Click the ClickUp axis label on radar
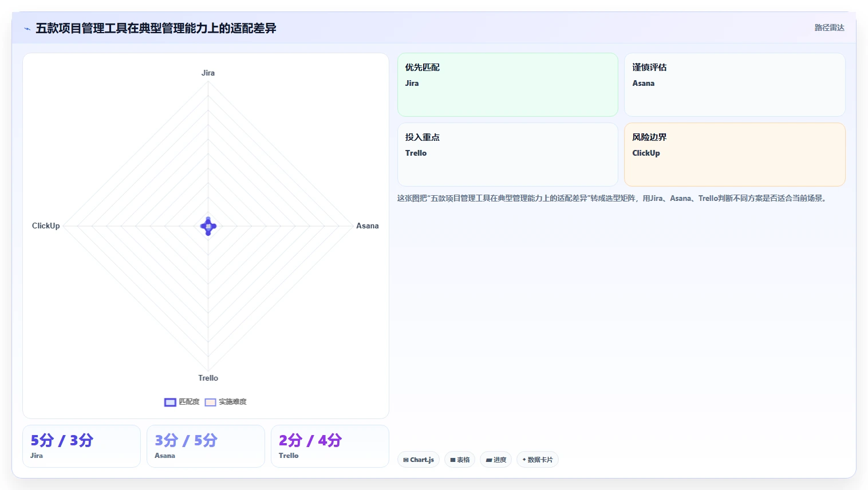Screen dimensions: 868x490 (x=46, y=226)
